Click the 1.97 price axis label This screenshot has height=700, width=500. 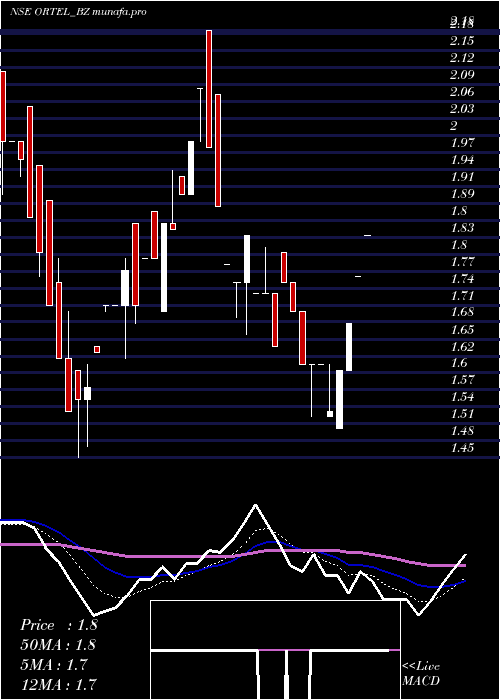pyautogui.click(x=462, y=142)
